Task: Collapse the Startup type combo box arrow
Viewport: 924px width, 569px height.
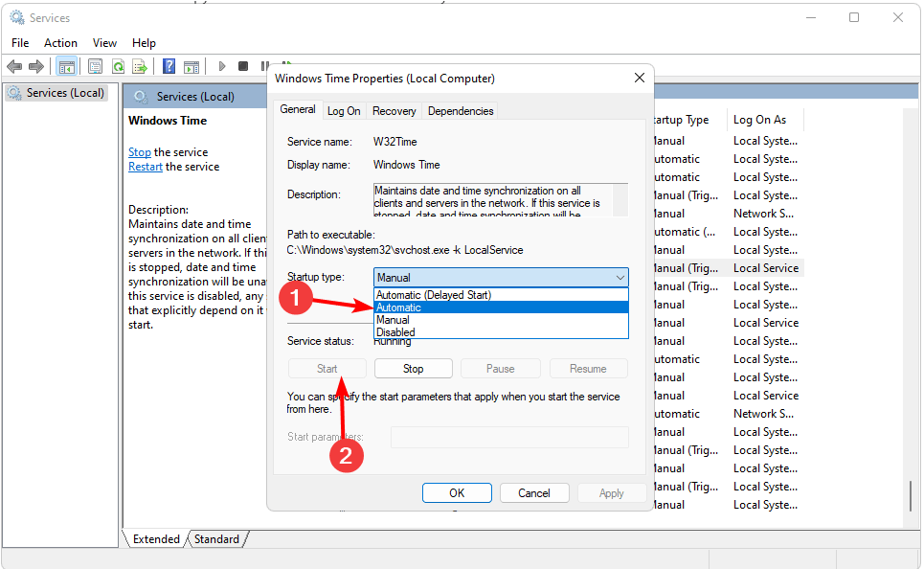Action: pyautogui.click(x=620, y=277)
